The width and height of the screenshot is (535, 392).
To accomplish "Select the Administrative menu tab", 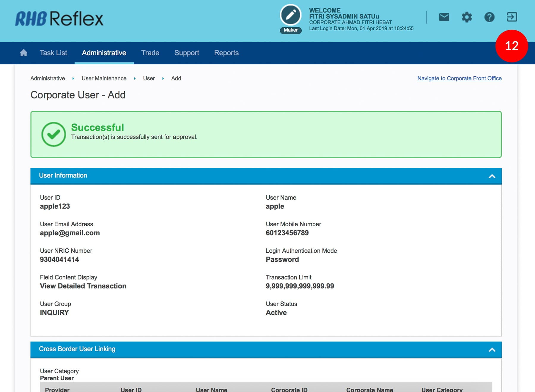I will pos(104,53).
